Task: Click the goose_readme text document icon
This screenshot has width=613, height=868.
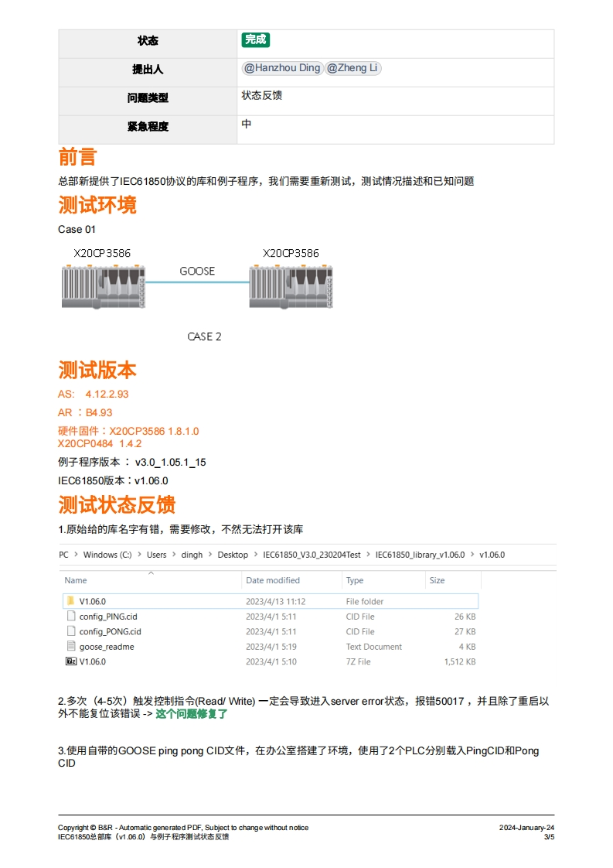Action: pyautogui.click(x=70, y=647)
